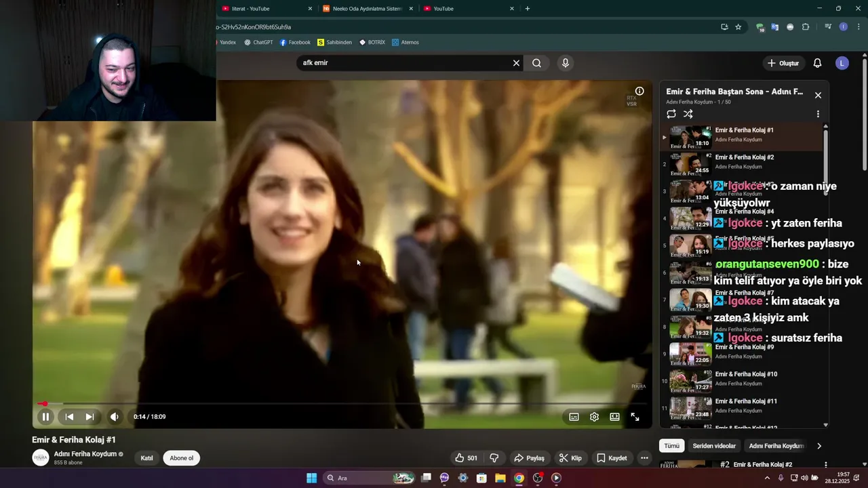Mute the video volume
Image resolution: width=868 pixels, height=488 pixels.
[x=115, y=417]
